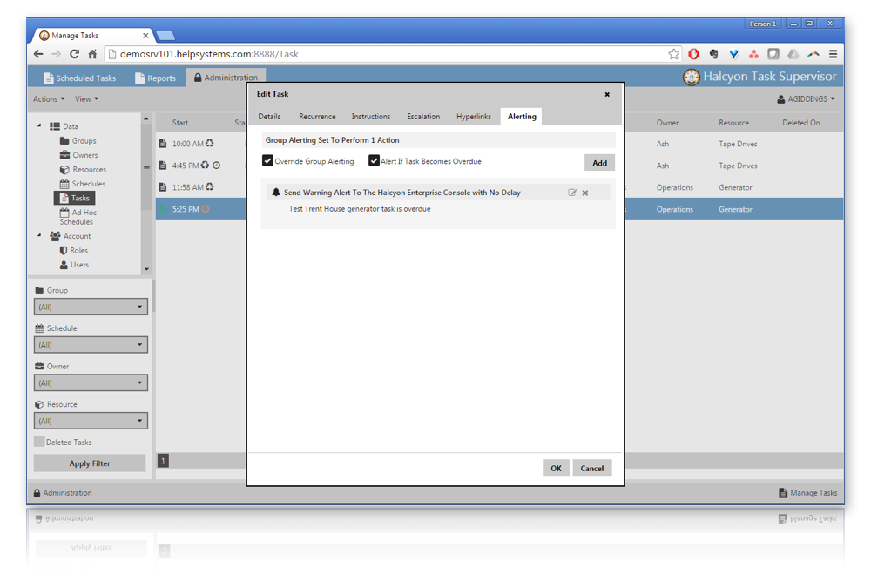Edit the Halcyon Enterprise Console warning alert
871x588 pixels.
[572, 193]
